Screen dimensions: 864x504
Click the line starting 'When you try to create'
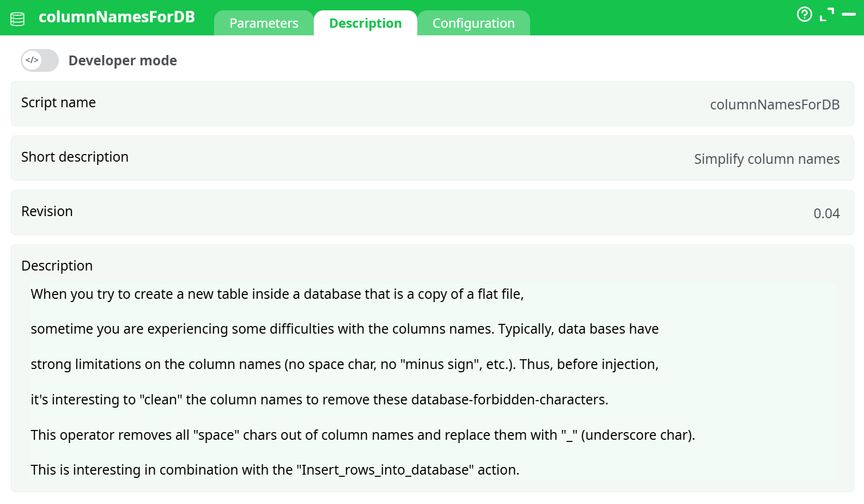pos(277,294)
